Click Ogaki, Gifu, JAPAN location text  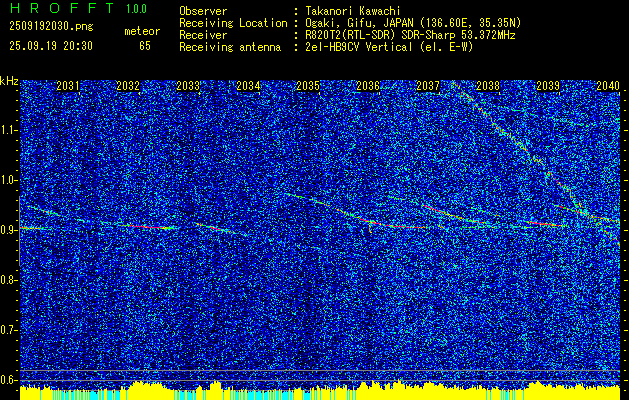click(x=413, y=23)
